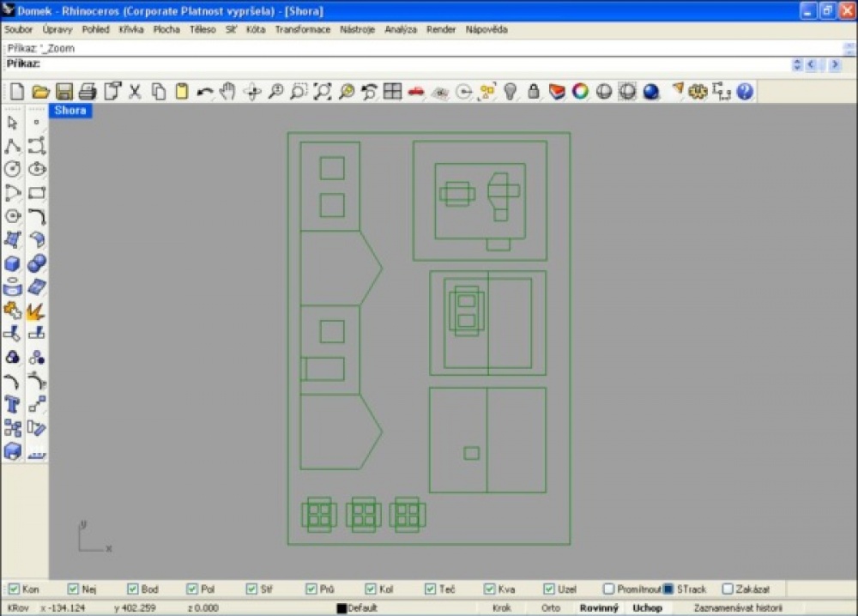Enable the Zakázat checkbox

tap(728, 589)
